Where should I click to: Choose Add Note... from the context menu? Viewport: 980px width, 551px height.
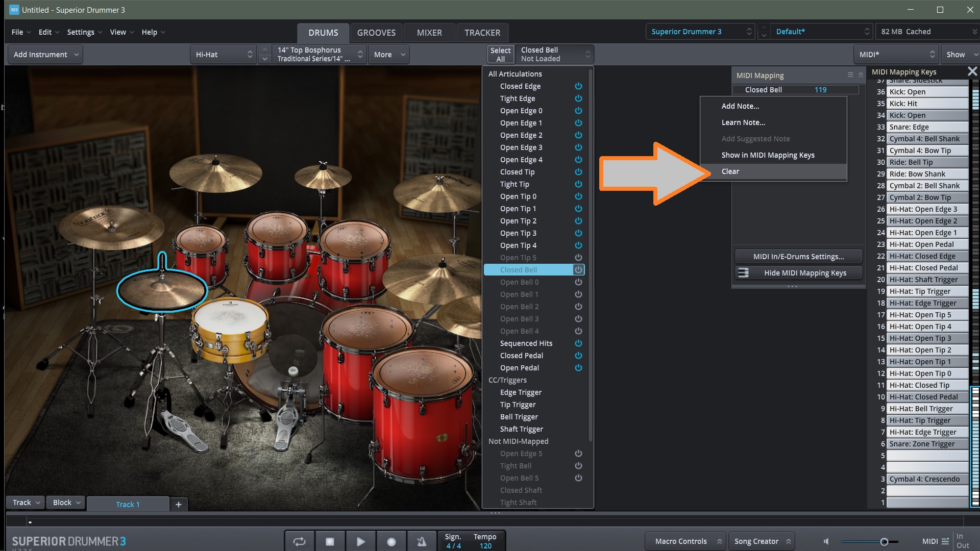tap(773, 106)
